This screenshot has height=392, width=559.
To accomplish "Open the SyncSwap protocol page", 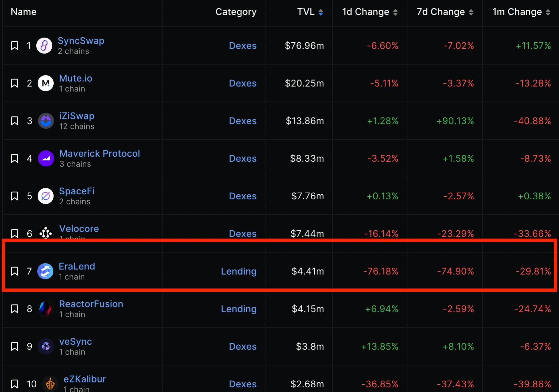I will point(81,41).
